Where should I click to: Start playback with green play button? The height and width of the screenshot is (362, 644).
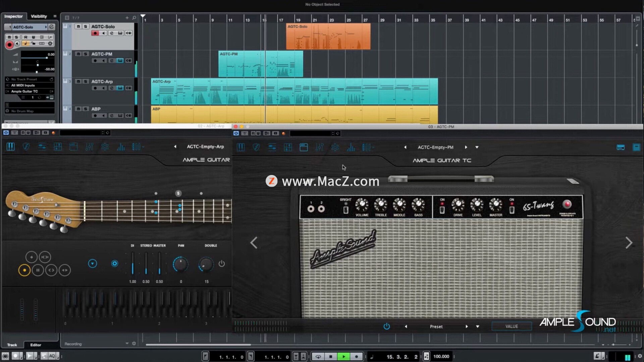pos(343,357)
